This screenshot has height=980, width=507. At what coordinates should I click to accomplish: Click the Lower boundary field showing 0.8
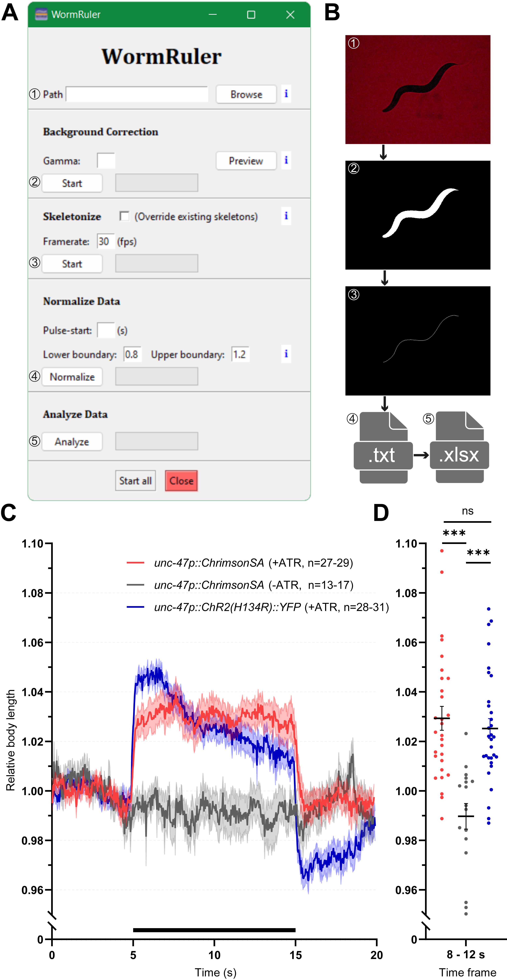pyautogui.click(x=132, y=354)
